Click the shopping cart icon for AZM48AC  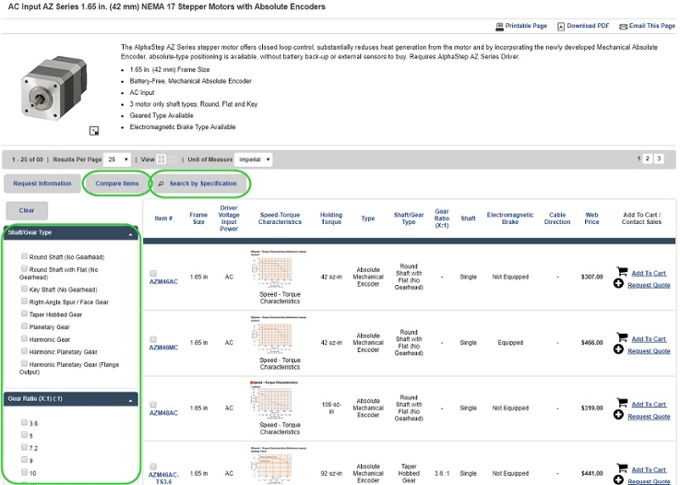coord(621,403)
